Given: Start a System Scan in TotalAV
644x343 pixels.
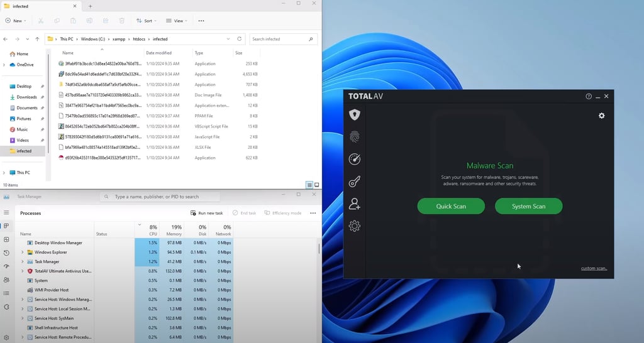Looking at the screenshot, I should click(528, 207).
